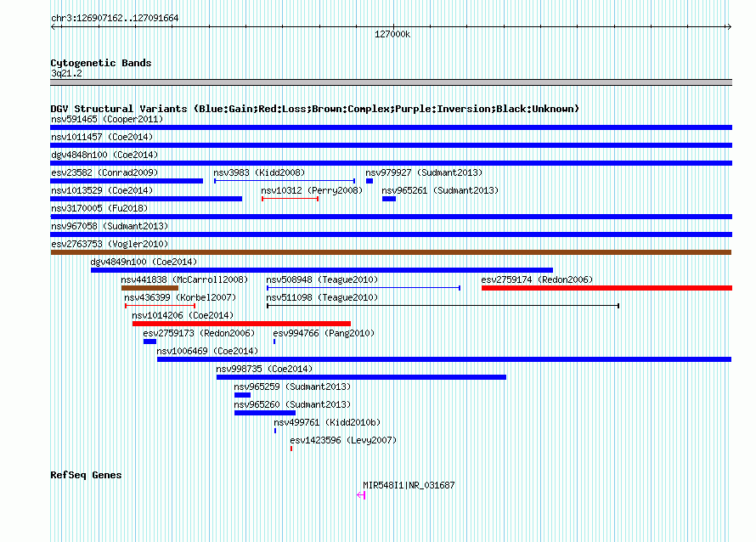The height and width of the screenshot is (542, 756).
Task: Click the tiny blue esv994766 marker
Action: [x=274, y=342]
